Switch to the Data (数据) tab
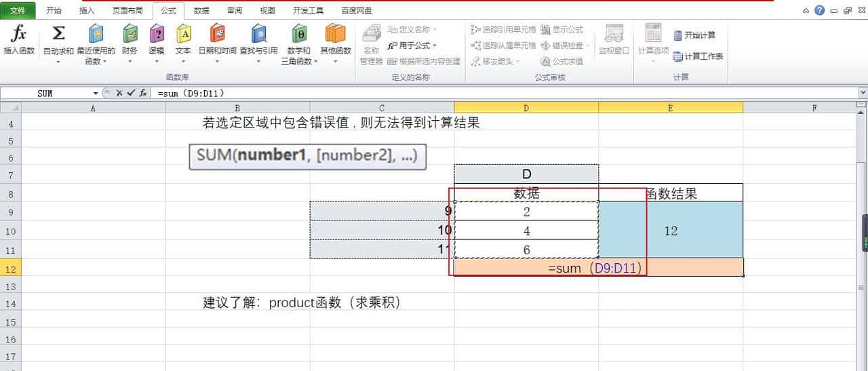868x371 pixels. pyautogui.click(x=201, y=11)
